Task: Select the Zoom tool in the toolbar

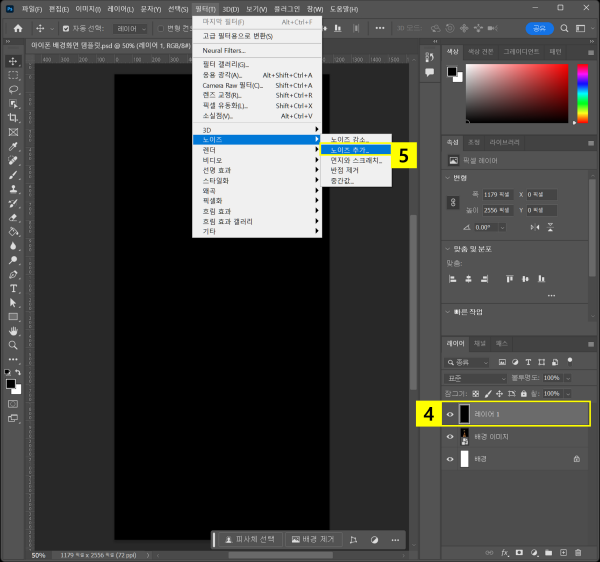Action: click(14, 345)
